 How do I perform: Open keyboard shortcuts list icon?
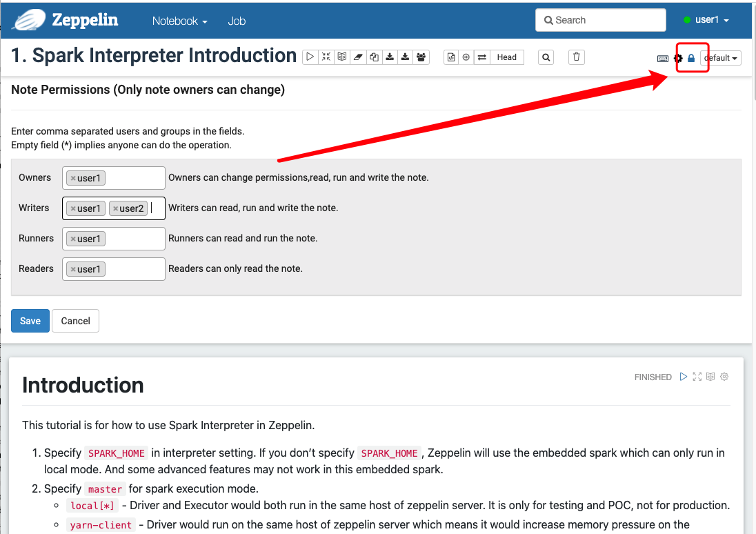[663, 59]
